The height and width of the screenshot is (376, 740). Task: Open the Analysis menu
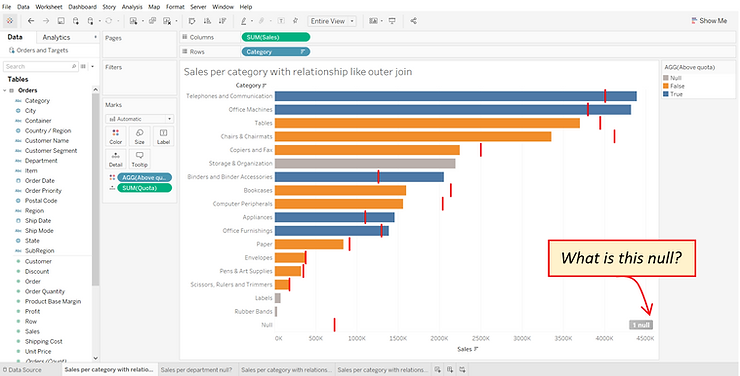132,7
